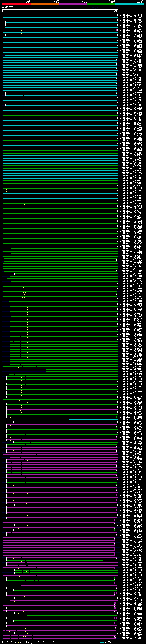Select the query label AV423761
This screenshot has height=644, width=146.
coord(8,8)
